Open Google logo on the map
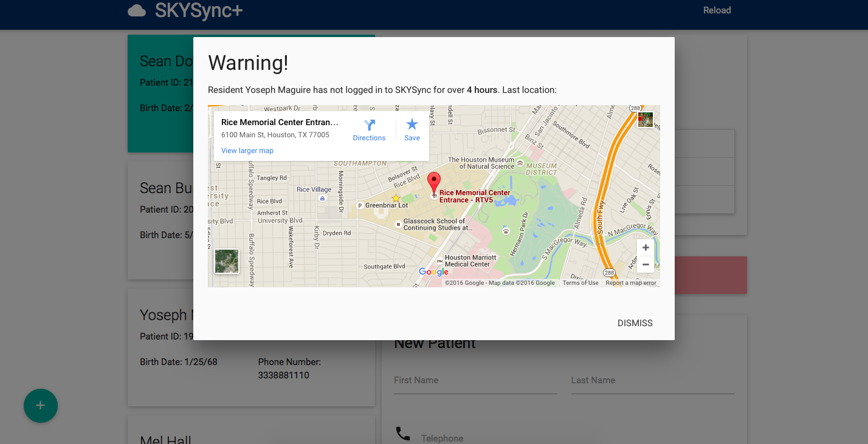 click(433, 272)
